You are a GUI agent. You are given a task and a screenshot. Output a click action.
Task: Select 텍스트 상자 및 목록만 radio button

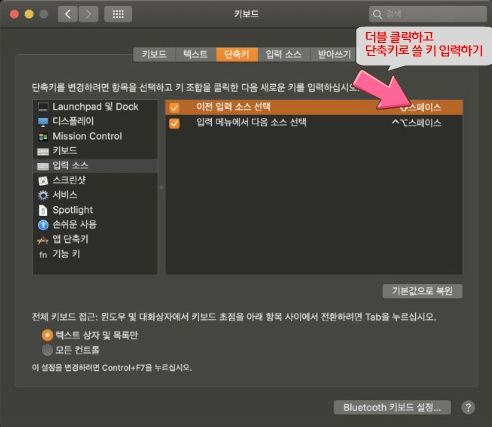pyautogui.click(x=47, y=335)
